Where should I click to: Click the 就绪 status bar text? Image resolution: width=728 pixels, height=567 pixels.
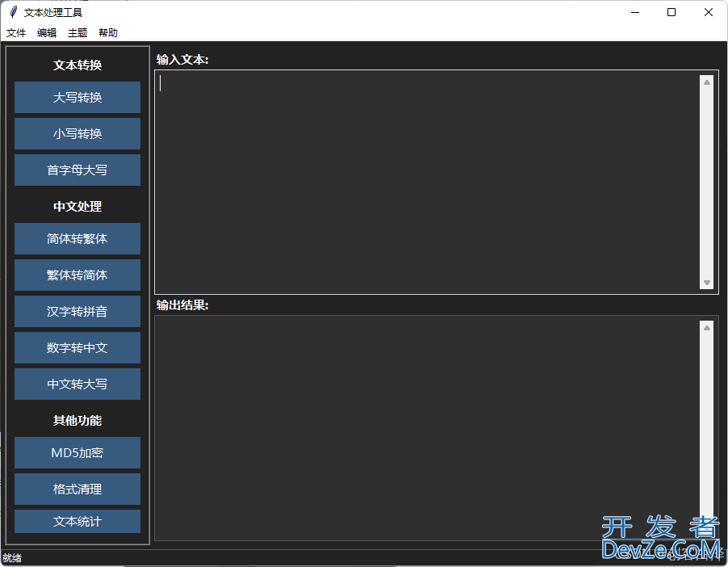[11, 558]
